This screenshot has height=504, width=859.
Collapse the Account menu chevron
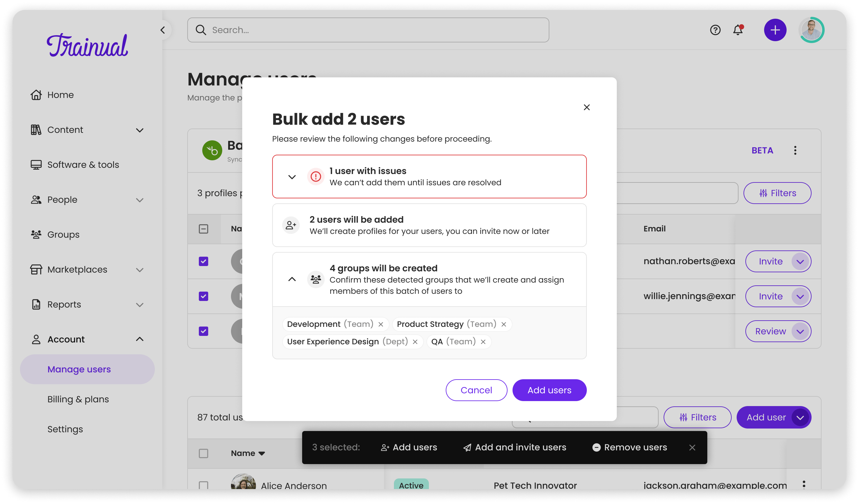(140, 339)
